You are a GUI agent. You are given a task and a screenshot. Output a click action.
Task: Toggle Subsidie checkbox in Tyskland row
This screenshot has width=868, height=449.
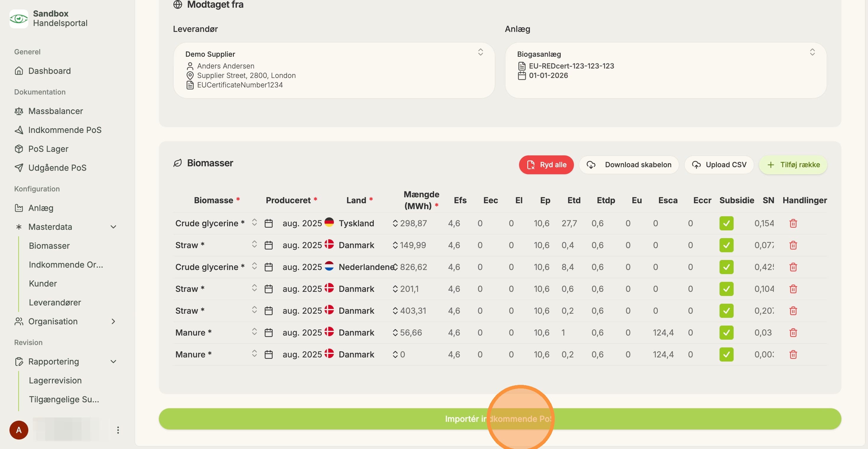click(x=727, y=223)
